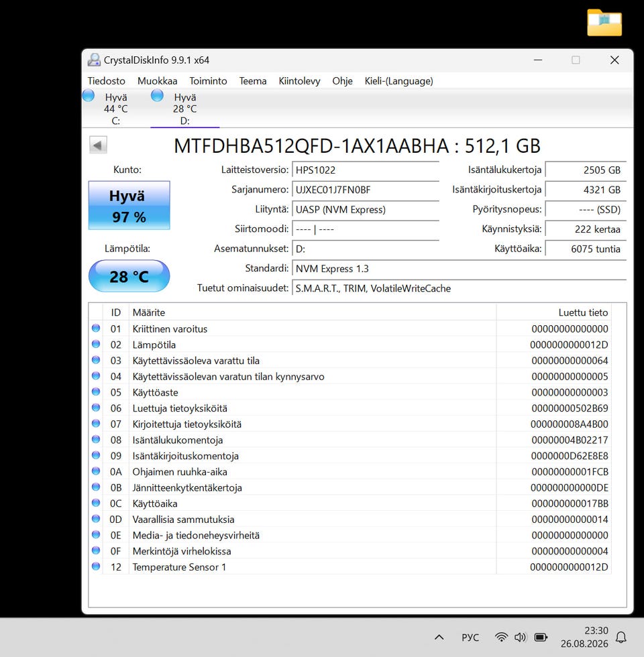
Task: Switch the РУС keyboard language indicator
Action: click(470, 638)
